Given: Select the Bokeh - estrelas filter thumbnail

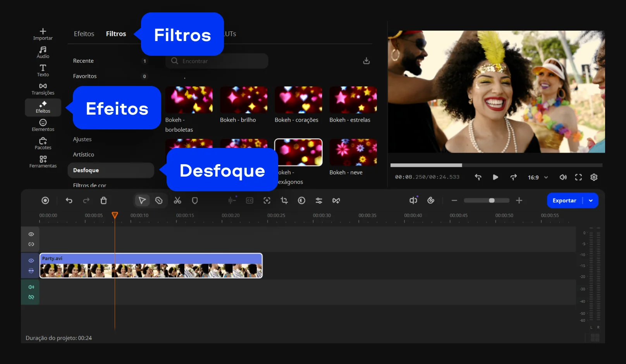Looking at the screenshot, I should [x=353, y=100].
